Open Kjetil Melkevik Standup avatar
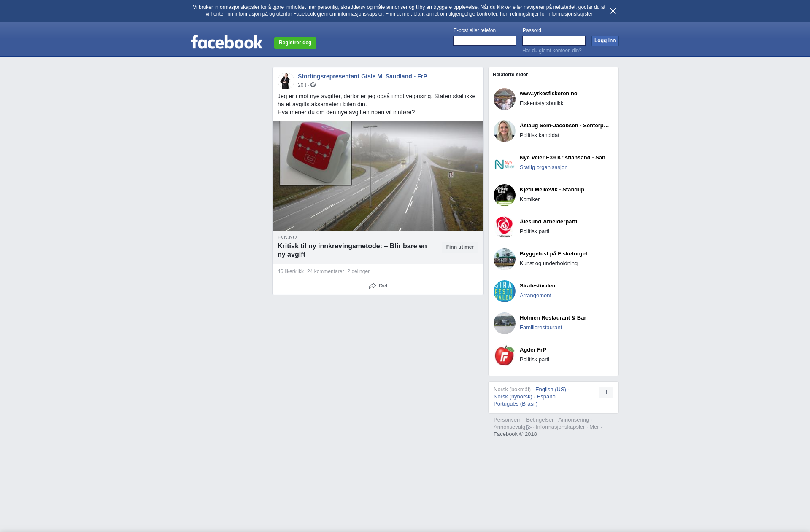 click(505, 195)
